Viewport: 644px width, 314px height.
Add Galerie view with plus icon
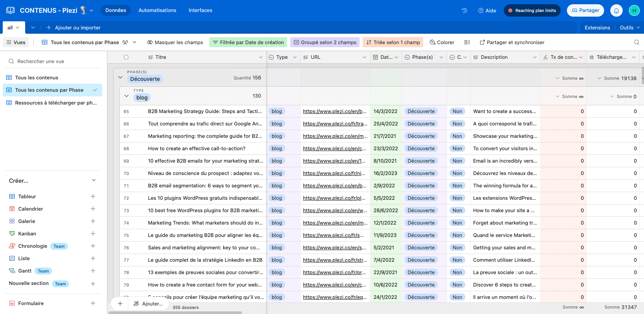[93, 221]
